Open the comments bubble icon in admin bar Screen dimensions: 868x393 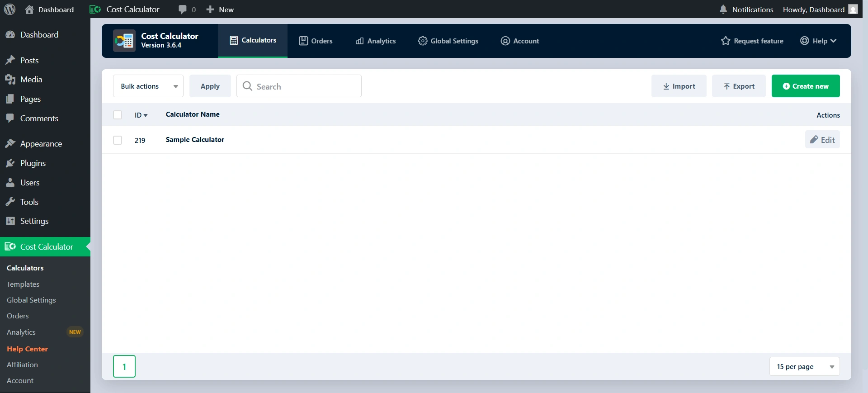pyautogui.click(x=183, y=9)
